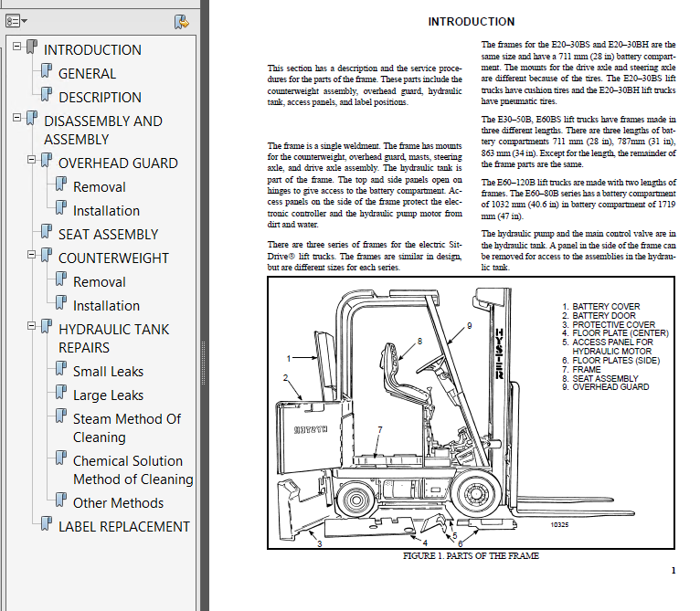Collapse the DISASSEMBLY AND ASSEMBLY bookmark

coord(17,118)
